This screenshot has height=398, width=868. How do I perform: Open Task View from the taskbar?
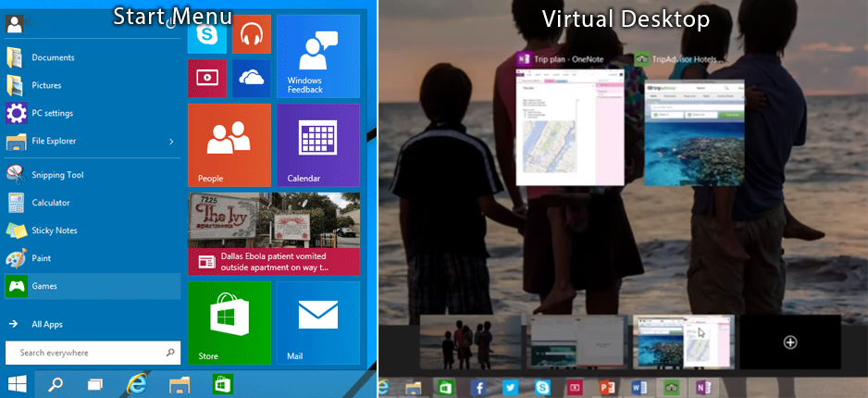click(x=95, y=385)
